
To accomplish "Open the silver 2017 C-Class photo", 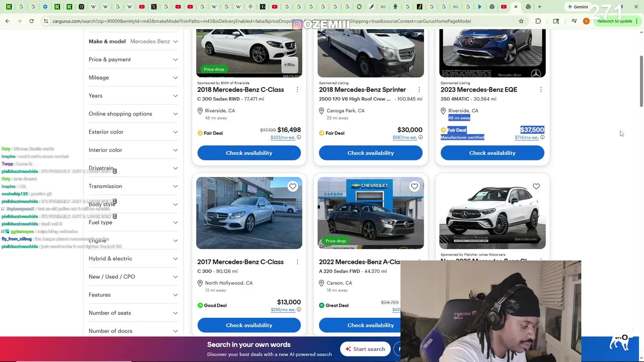I will point(249,213).
